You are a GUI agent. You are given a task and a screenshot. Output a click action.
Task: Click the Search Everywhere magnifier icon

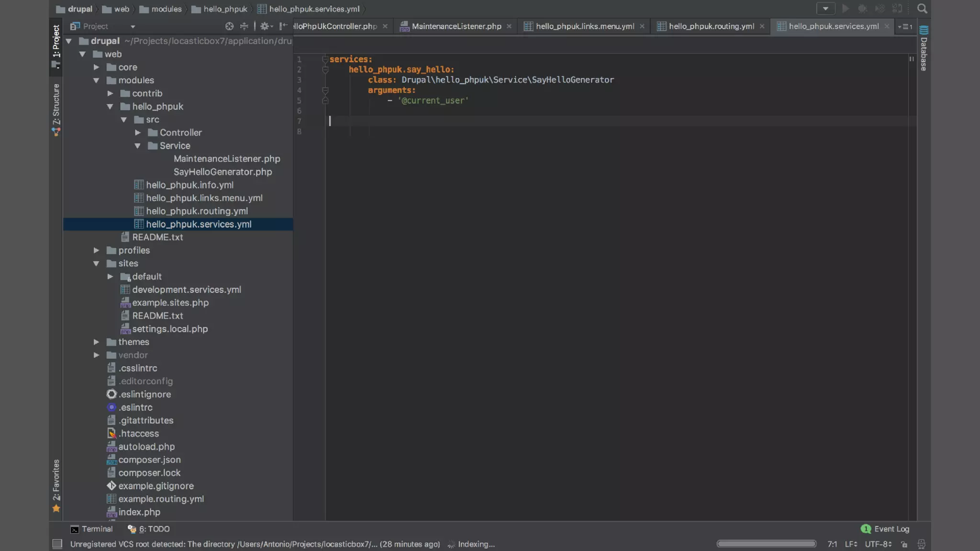pos(922,9)
